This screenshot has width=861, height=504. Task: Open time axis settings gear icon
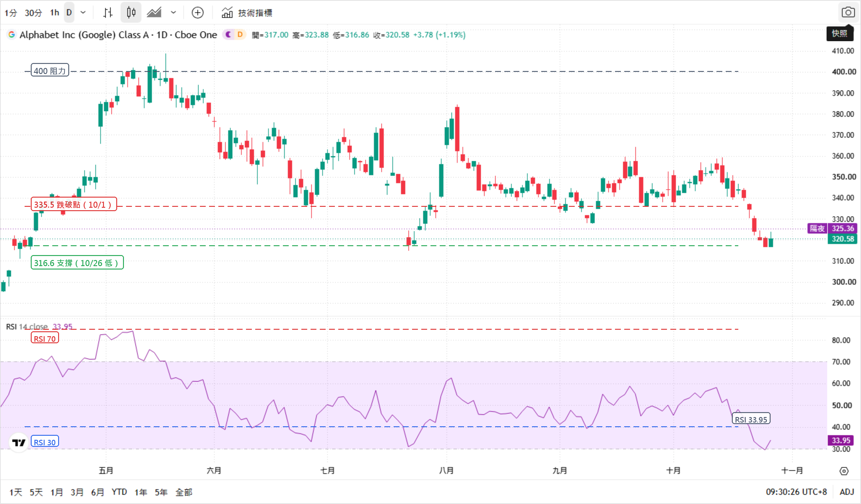coord(844,471)
